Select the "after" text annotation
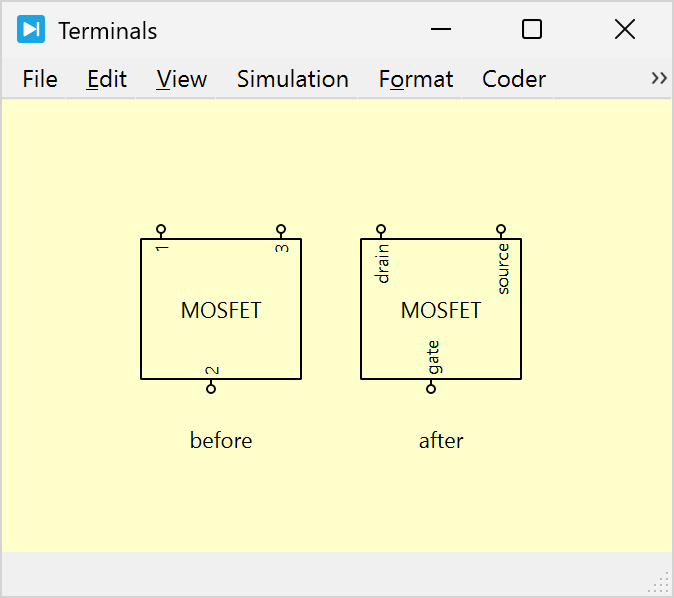 [441, 440]
